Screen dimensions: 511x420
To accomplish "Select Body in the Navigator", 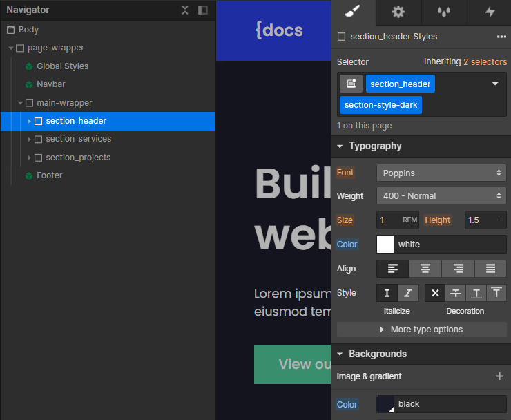I will coord(29,30).
